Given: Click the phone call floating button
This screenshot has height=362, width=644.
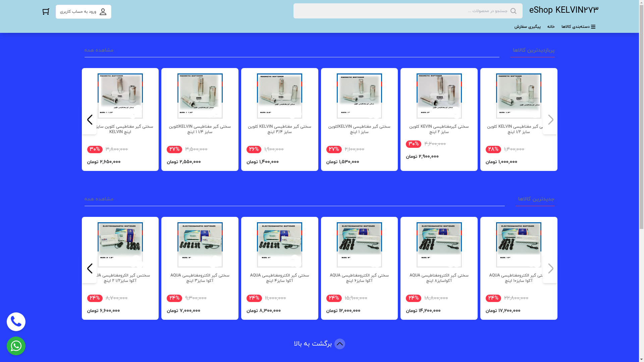Looking at the screenshot, I should (x=16, y=322).
